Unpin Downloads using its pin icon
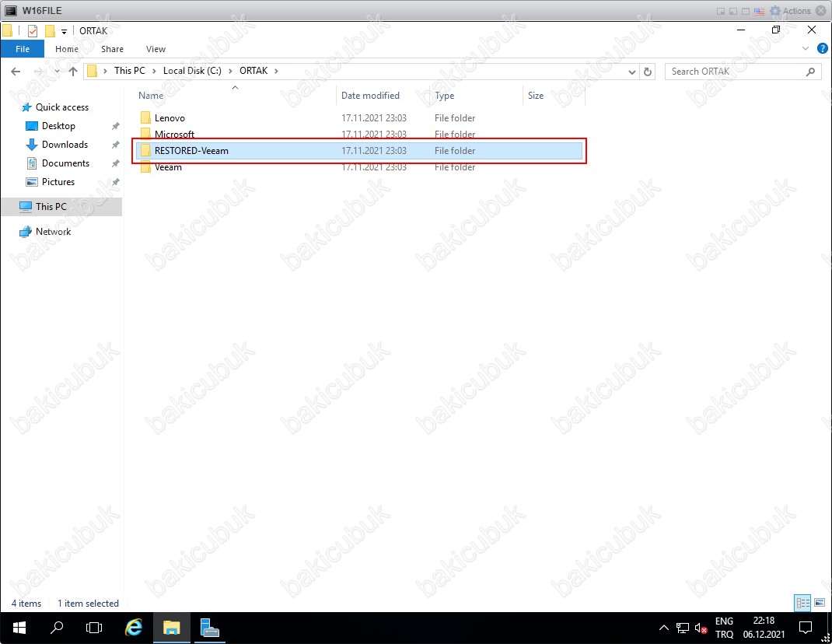The image size is (832, 644). [x=115, y=145]
